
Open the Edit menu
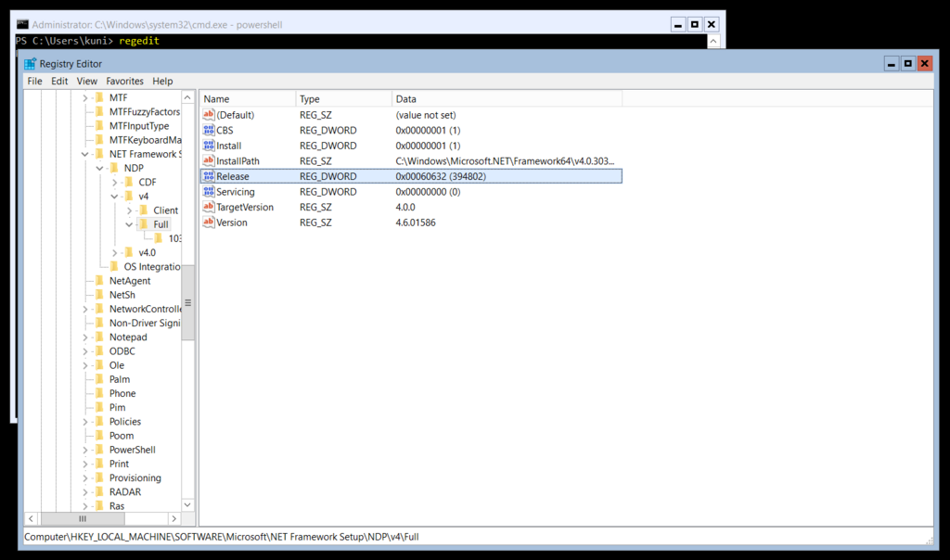[x=59, y=81]
